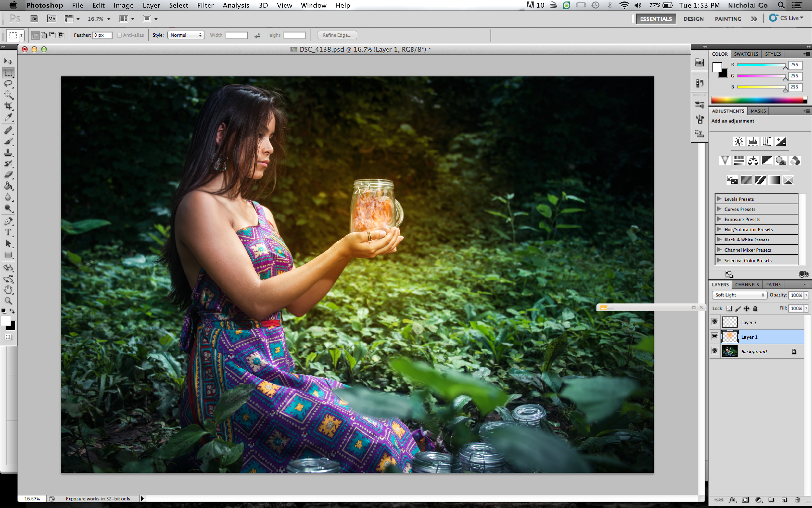The image size is (812, 508).
Task: Switch to the Swatches tab
Action: pyautogui.click(x=746, y=54)
